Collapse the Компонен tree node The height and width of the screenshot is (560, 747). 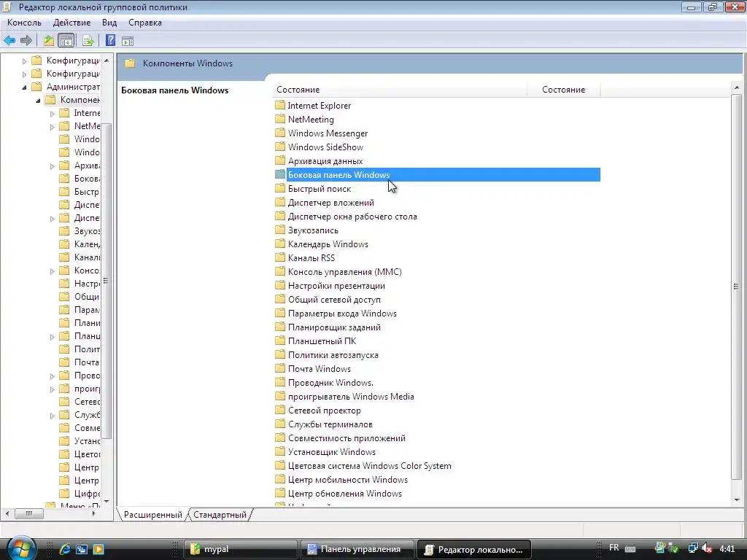[x=38, y=101]
